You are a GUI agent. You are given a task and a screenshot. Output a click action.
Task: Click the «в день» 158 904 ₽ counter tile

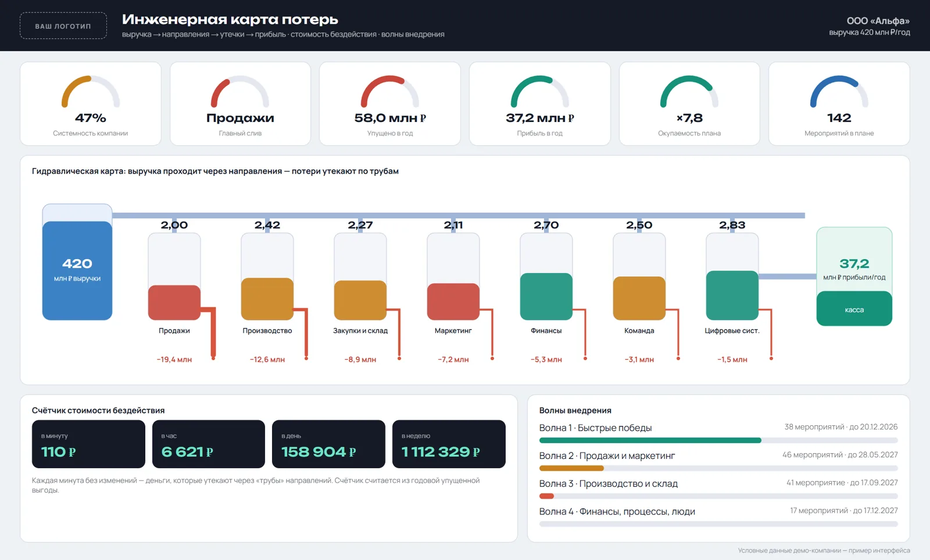click(x=328, y=444)
